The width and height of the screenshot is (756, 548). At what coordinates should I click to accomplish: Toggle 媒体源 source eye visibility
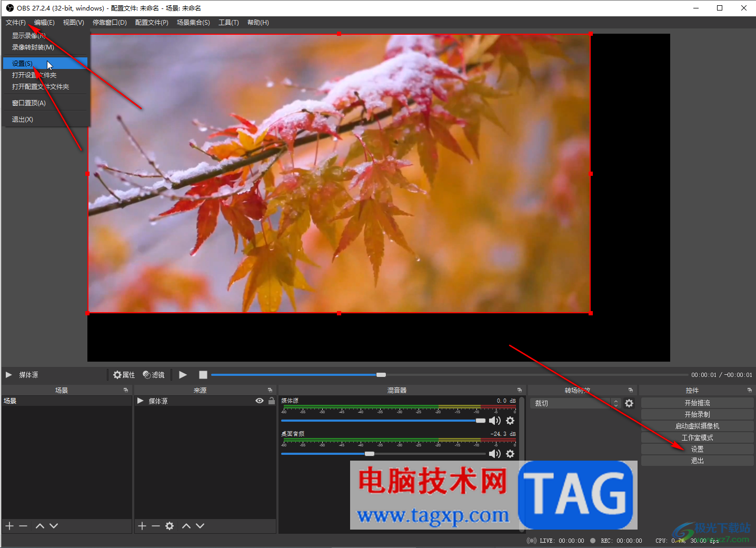pyautogui.click(x=260, y=401)
